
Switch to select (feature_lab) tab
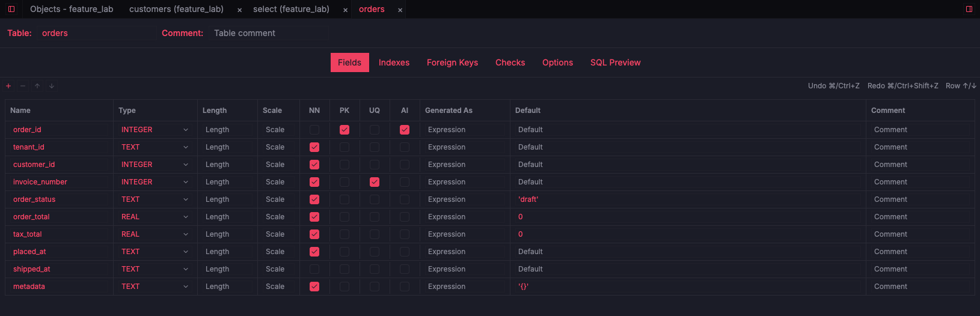coord(291,9)
